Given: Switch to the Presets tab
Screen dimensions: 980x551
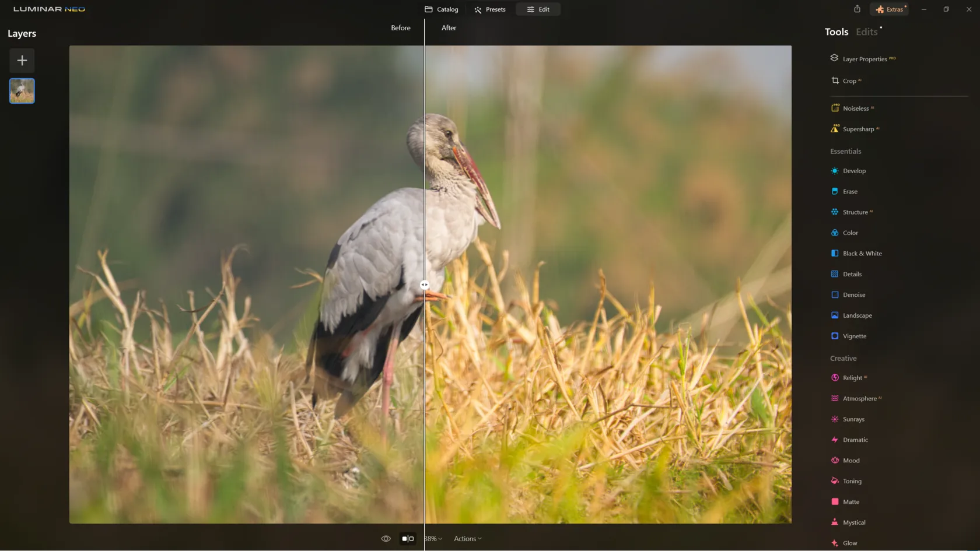Looking at the screenshot, I should click(x=490, y=9).
